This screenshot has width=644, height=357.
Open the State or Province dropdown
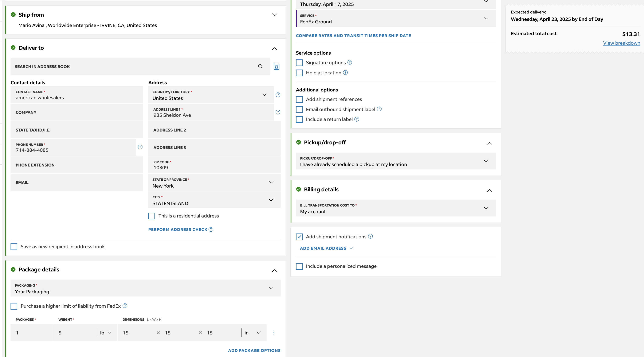click(x=215, y=183)
